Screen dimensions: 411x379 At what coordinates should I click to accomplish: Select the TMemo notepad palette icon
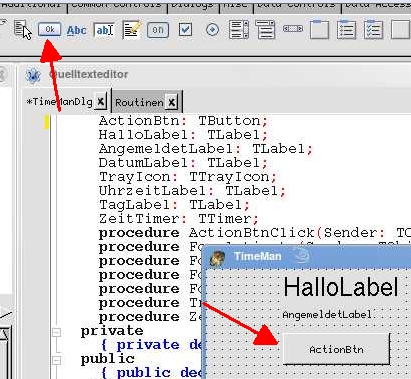(131, 30)
